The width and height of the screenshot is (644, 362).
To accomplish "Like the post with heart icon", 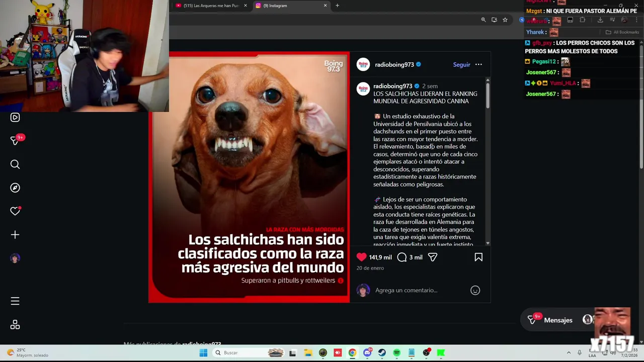I will pyautogui.click(x=361, y=257).
